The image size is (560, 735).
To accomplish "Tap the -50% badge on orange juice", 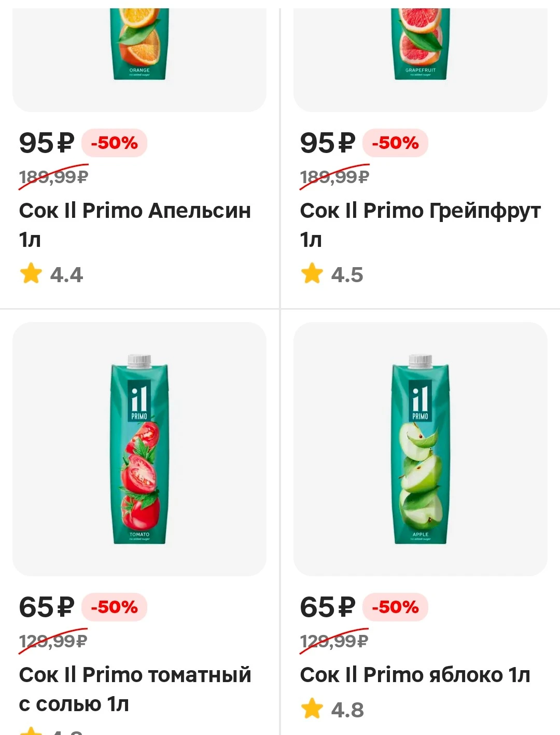I will click(x=115, y=143).
